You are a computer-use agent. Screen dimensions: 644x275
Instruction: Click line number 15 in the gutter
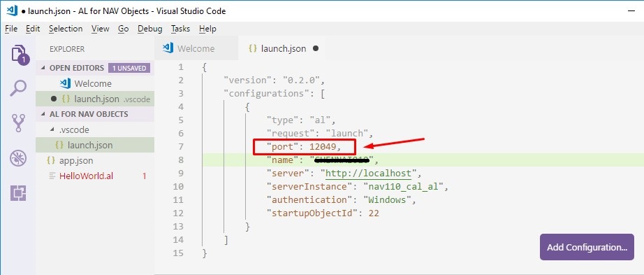pos(179,253)
